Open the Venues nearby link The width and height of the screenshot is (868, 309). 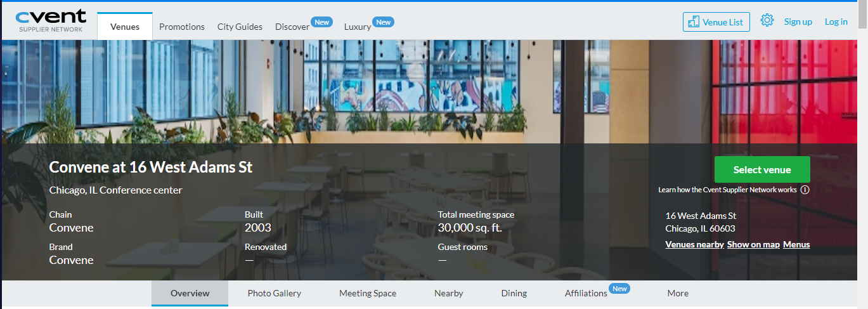(x=694, y=244)
